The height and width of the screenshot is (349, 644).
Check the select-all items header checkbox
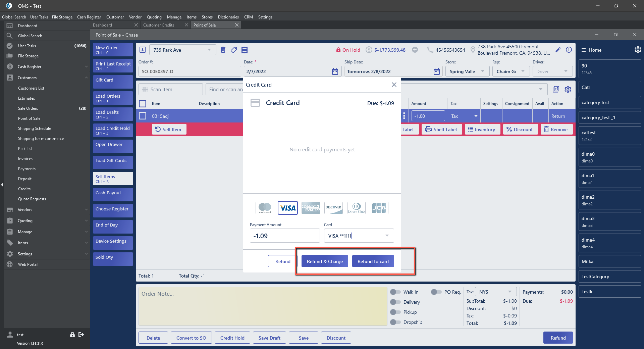click(x=143, y=104)
